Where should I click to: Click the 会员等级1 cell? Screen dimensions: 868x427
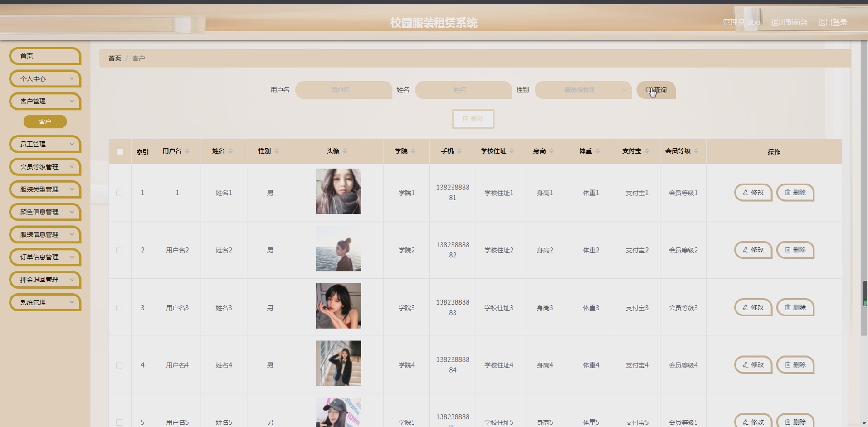(x=683, y=193)
